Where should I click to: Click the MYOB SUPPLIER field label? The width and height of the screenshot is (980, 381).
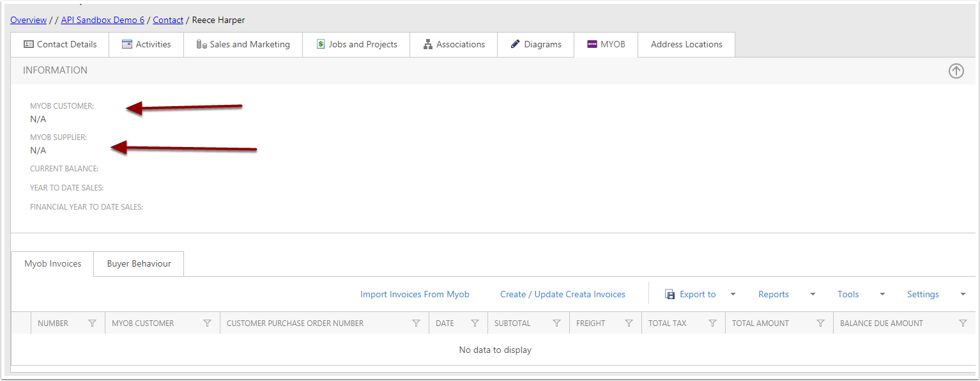click(58, 137)
